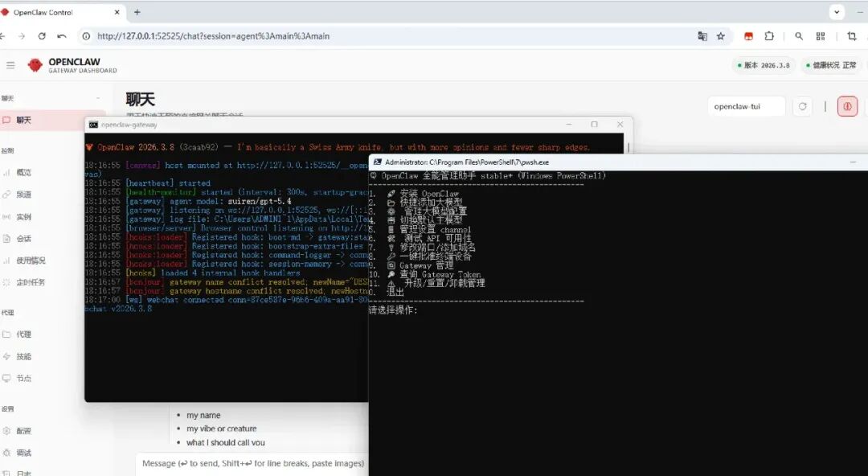Viewport: 868px width, 476px height.
Task: Click the site info icon in address bar
Action: coord(86,36)
